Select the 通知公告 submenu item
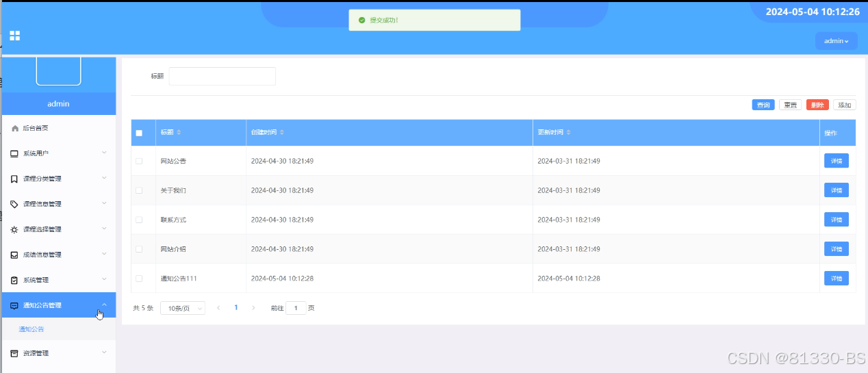This screenshot has width=868, height=373. pyautogui.click(x=31, y=329)
